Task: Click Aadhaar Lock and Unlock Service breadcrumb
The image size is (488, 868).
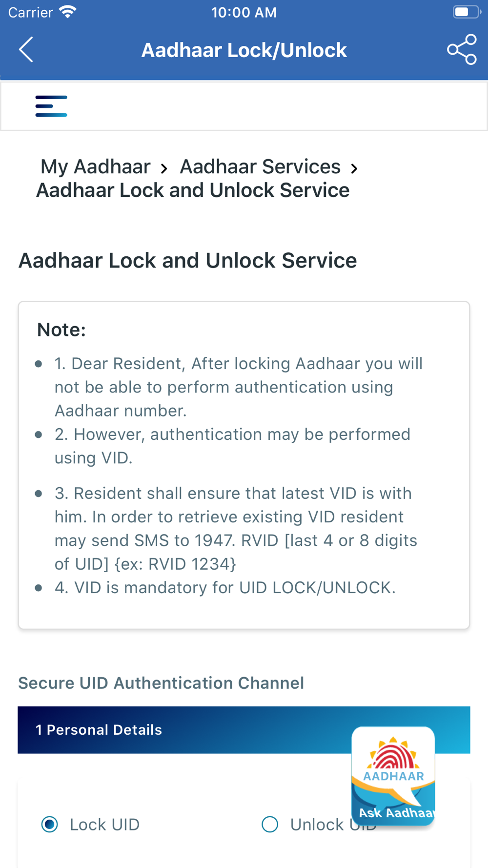Action: coord(193,190)
